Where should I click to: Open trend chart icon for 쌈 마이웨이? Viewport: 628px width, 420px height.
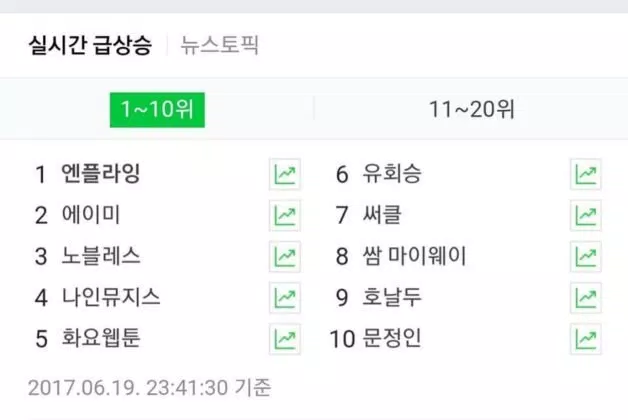pyautogui.click(x=586, y=257)
